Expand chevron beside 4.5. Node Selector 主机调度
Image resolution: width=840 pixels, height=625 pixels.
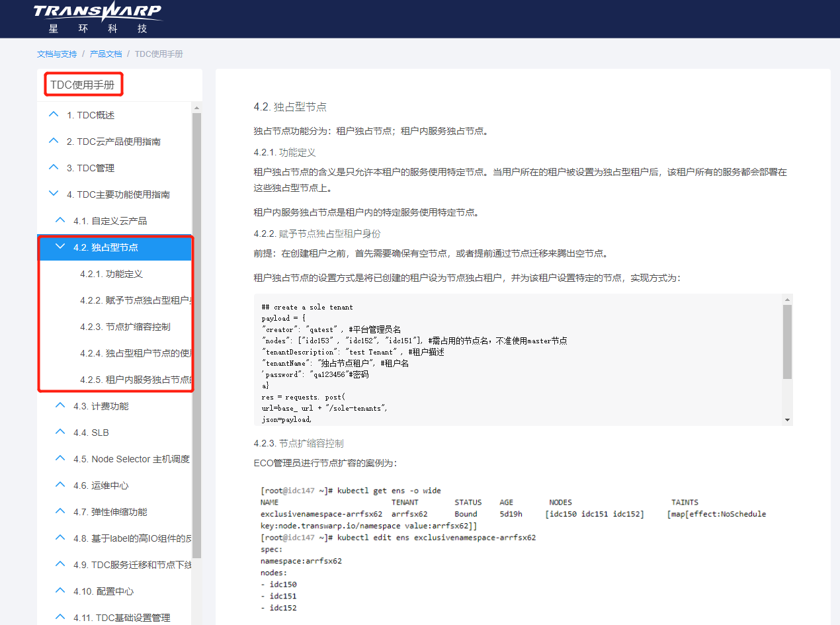point(60,458)
